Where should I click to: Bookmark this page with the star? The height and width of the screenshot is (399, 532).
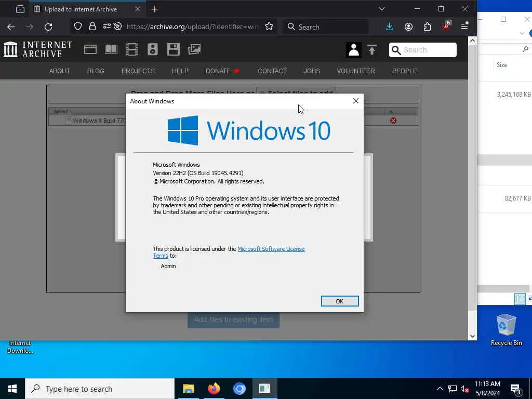tap(269, 26)
